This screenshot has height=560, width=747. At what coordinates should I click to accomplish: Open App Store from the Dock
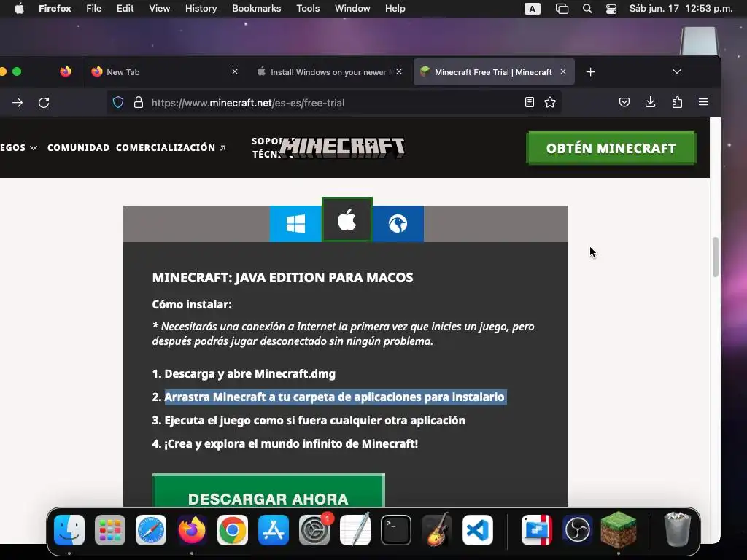click(274, 530)
